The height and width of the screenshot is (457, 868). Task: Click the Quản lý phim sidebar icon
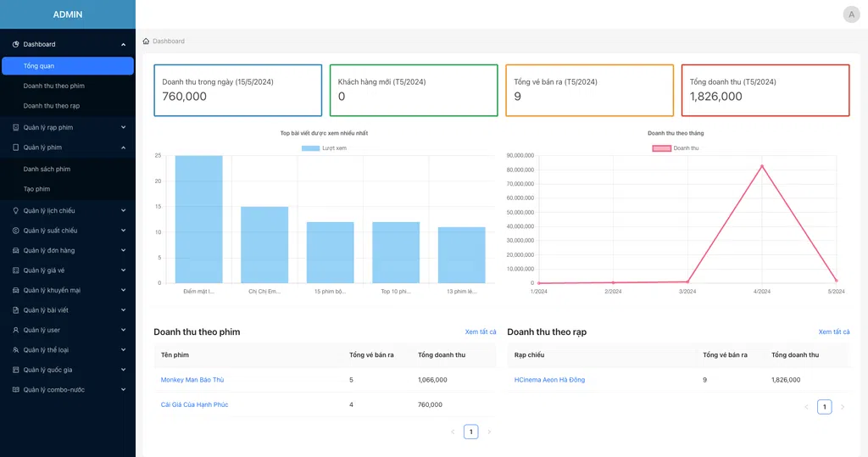point(15,148)
